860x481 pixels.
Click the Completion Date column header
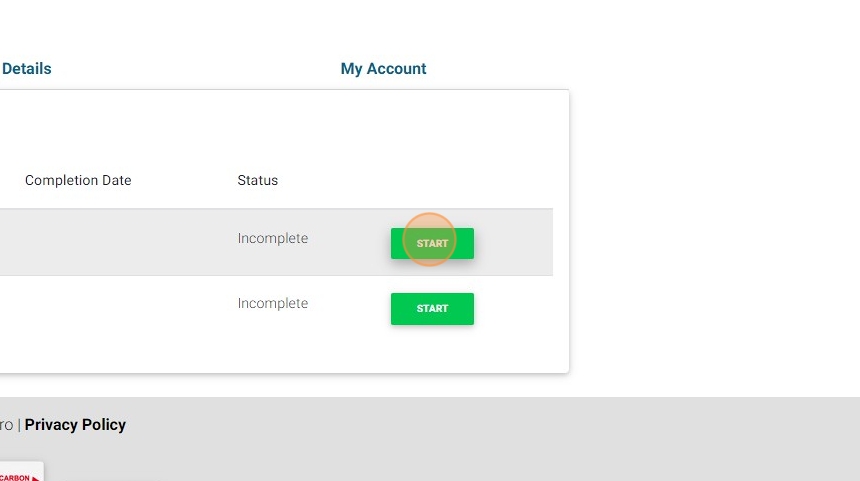(x=78, y=181)
